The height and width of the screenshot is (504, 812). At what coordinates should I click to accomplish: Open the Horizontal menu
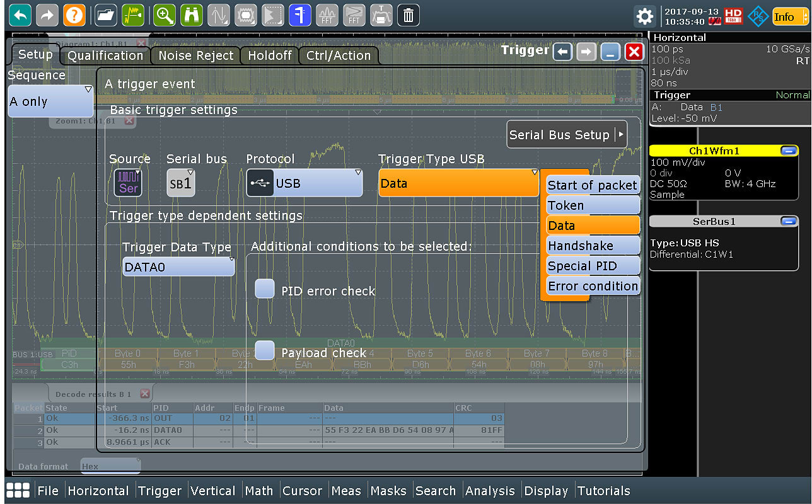point(98,491)
